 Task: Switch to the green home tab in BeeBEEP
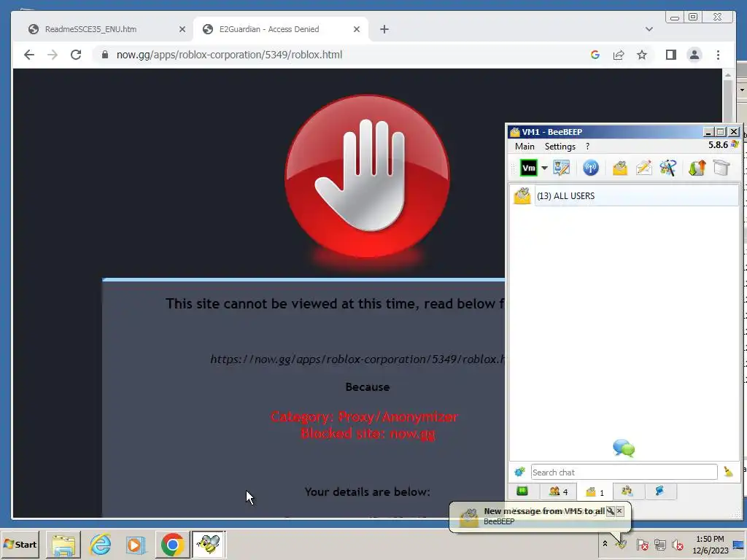pyautogui.click(x=522, y=491)
